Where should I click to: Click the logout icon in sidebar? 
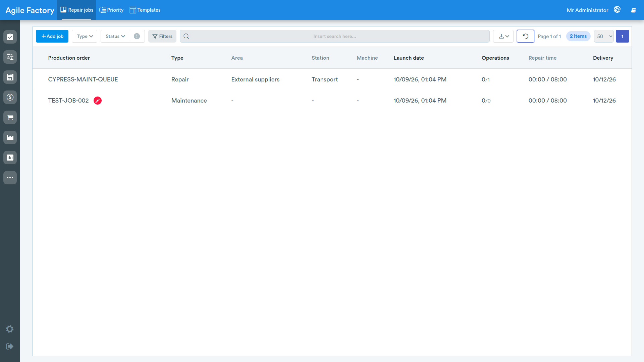pos(10,346)
